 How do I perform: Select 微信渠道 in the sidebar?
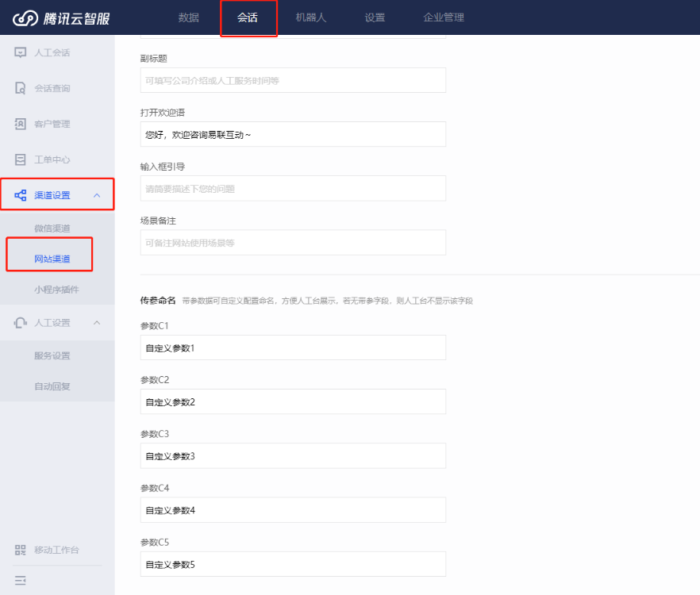(52, 228)
